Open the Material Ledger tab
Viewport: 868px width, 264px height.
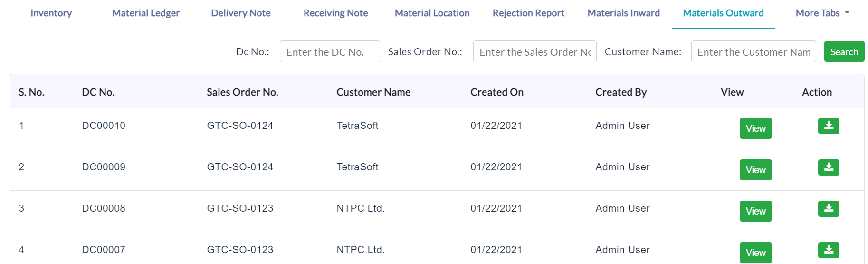click(146, 13)
